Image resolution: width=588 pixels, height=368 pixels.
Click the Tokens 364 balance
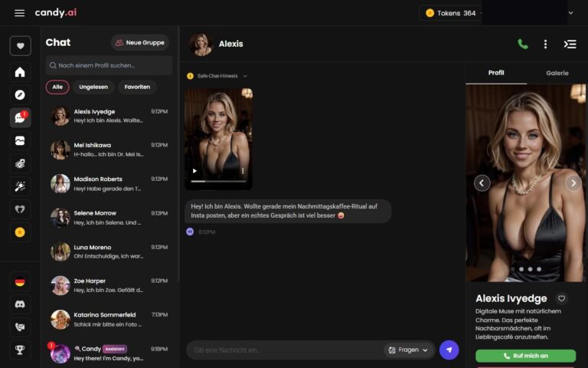pos(451,13)
